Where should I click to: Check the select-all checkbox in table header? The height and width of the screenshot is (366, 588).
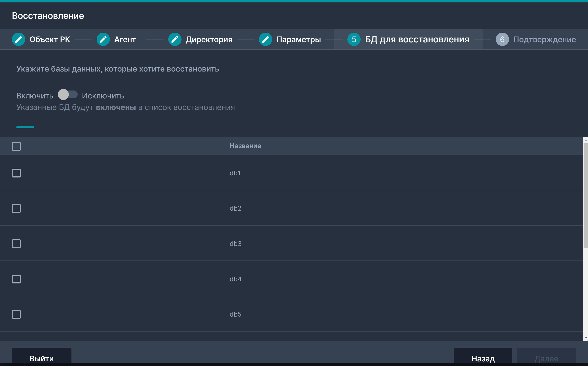click(16, 146)
